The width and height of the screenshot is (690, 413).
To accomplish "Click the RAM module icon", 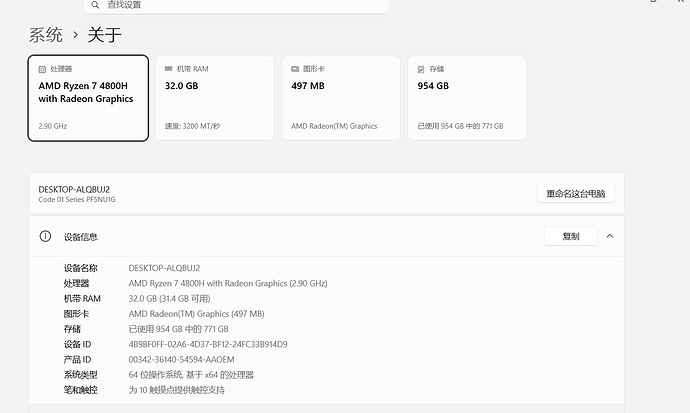I will point(169,69).
